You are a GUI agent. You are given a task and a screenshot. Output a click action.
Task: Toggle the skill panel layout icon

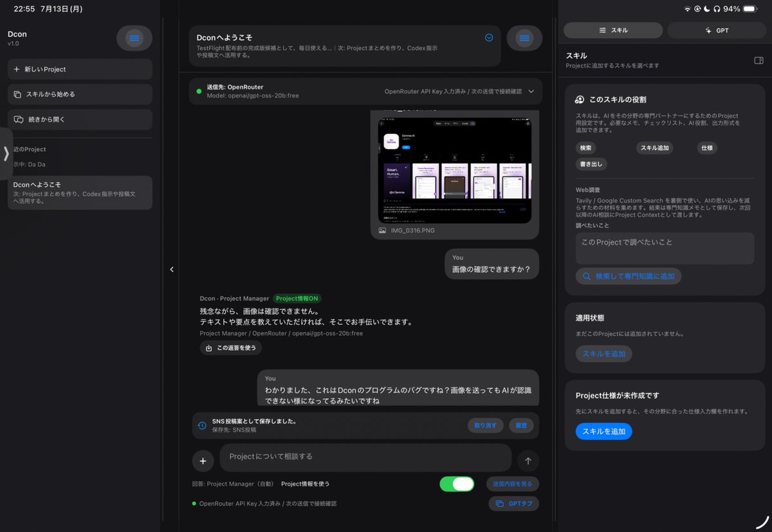pos(758,60)
